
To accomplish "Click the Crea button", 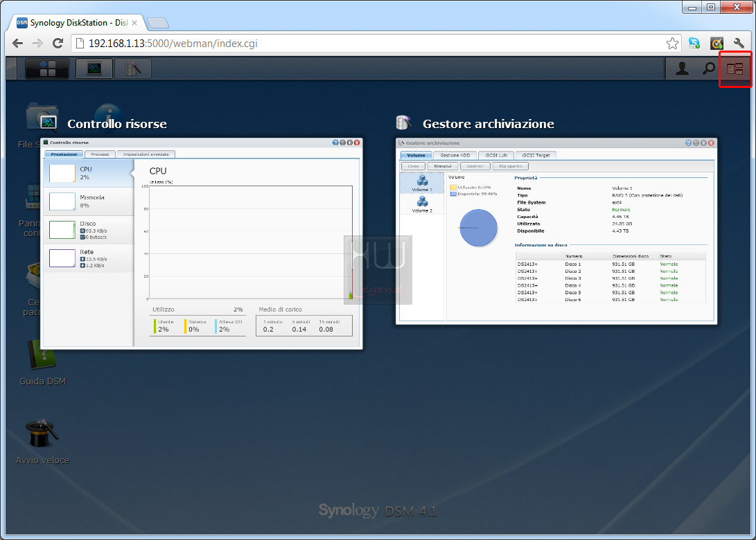I will coord(413,166).
